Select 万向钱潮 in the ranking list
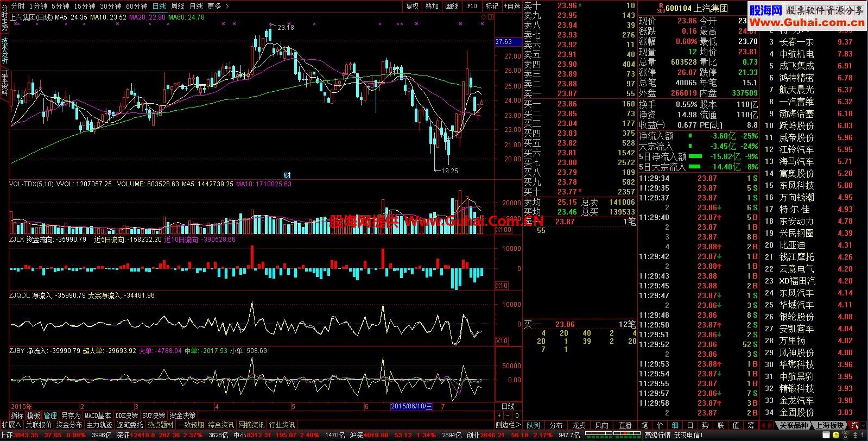The image size is (868, 441). pos(796,197)
